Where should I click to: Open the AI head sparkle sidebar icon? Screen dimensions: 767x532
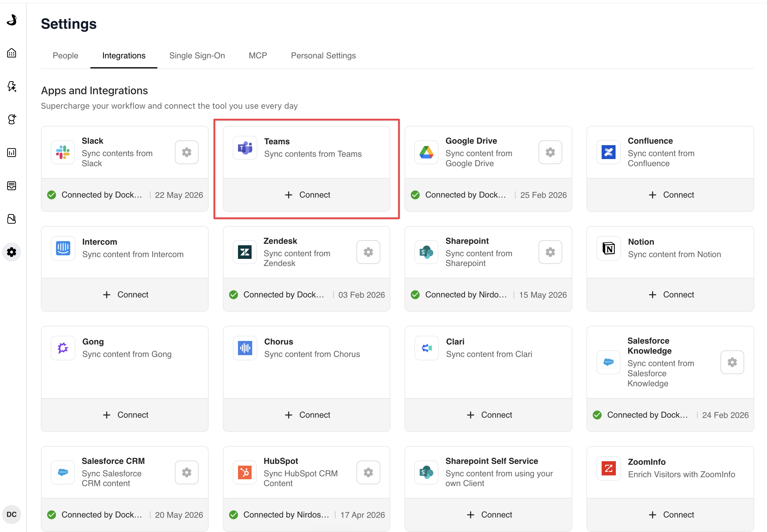click(x=12, y=119)
